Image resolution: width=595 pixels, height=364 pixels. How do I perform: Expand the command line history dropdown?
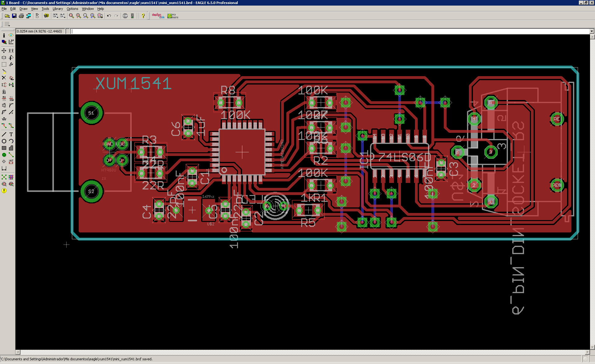592,31
